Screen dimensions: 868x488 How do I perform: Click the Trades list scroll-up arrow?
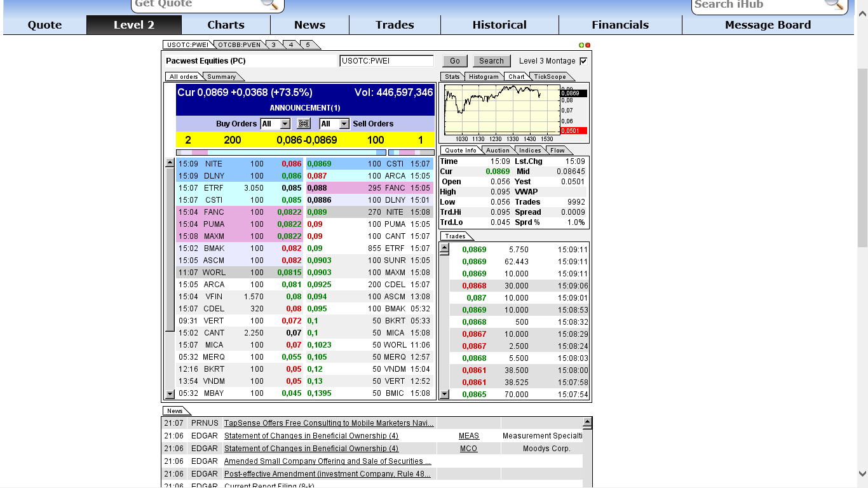tap(444, 248)
